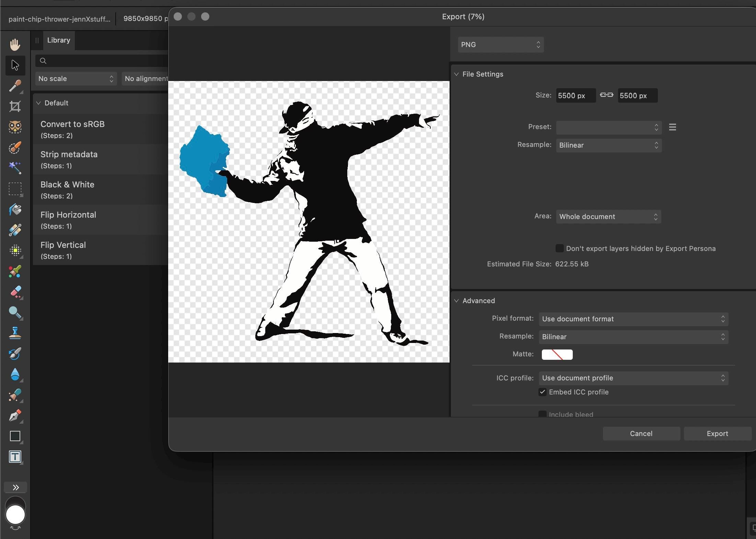Collapse the File Settings section
756x539 pixels.
[x=456, y=74]
